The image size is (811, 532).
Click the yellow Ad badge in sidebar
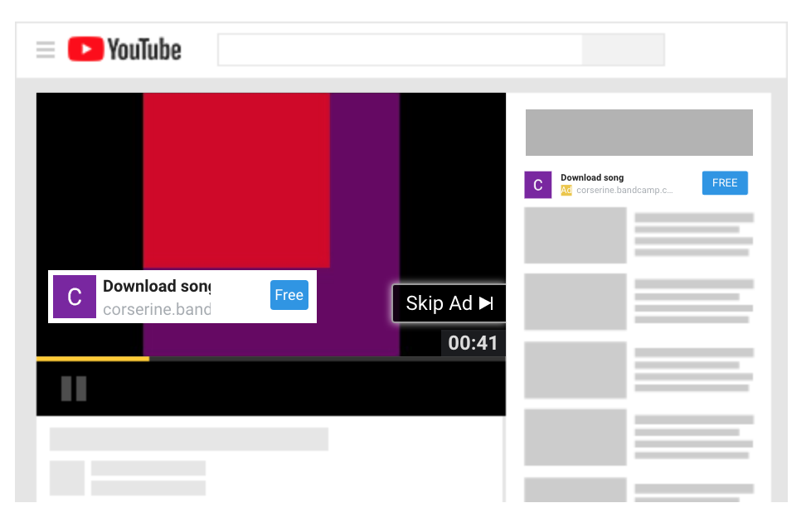[x=566, y=191]
